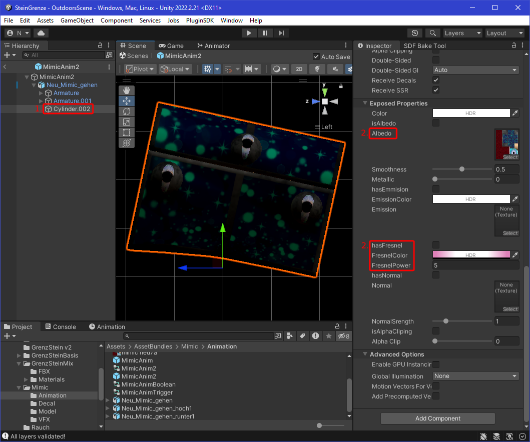This screenshot has height=442, width=530.
Task: Toggle the Auto Save checkbox
Action: click(316, 56)
